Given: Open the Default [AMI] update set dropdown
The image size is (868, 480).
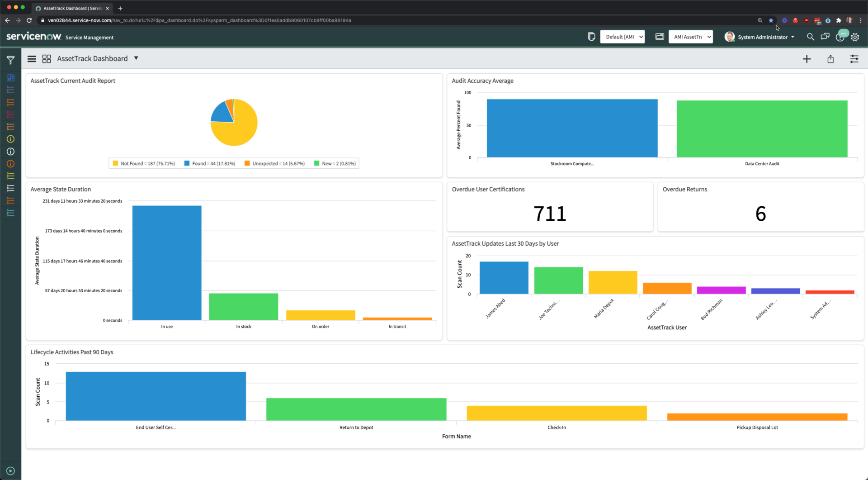Looking at the screenshot, I should (x=622, y=37).
